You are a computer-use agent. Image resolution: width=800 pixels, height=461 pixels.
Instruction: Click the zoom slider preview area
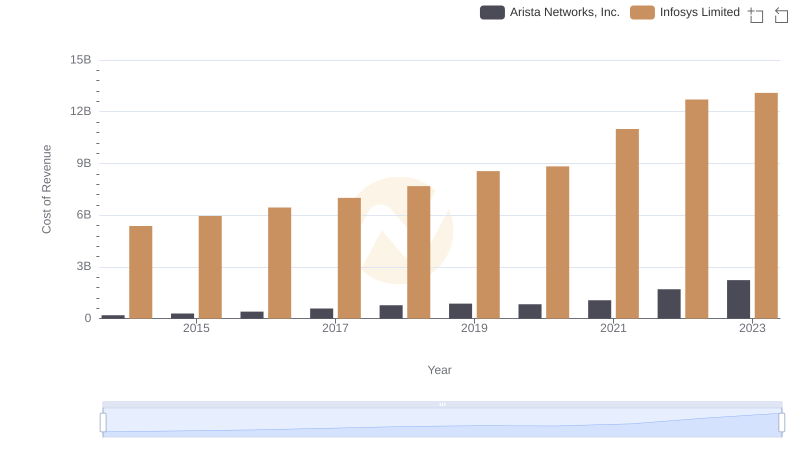coord(442,423)
